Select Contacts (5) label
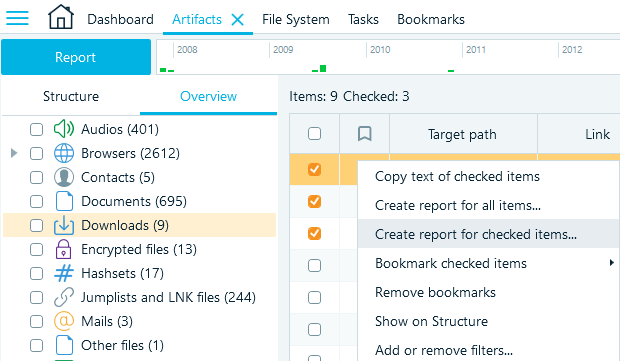The width and height of the screenshot is (620, 361). pyautogui.click(x=117, y=177)
